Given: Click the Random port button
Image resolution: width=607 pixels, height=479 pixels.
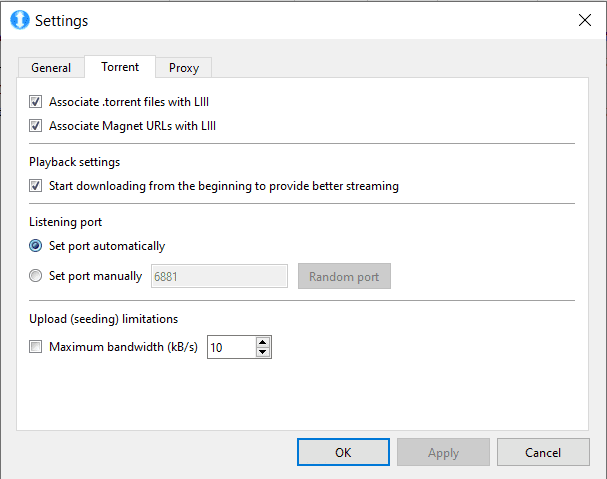Looking at the screenshot, I should pyautogui.click(x=344, y=276).
